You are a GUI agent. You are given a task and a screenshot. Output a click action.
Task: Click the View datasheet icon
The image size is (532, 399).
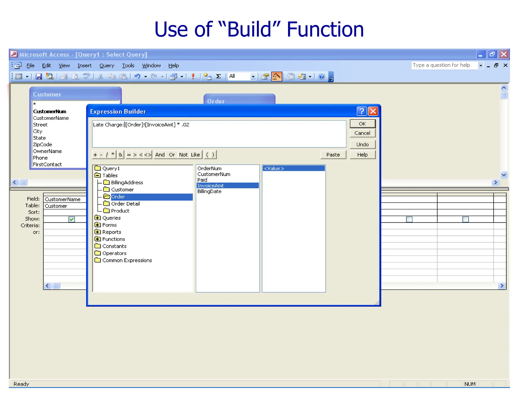pyautogui.click(x=19, y=76)
